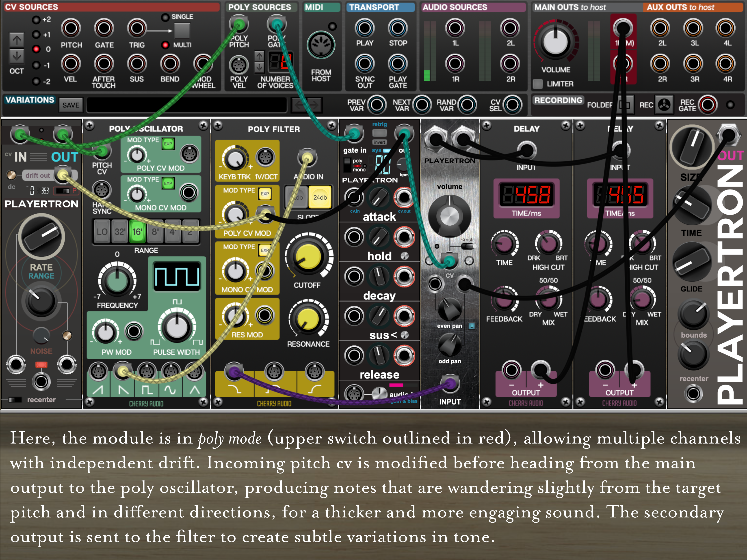
Task: Select the MULTI trigger mode
Action: 165,45
